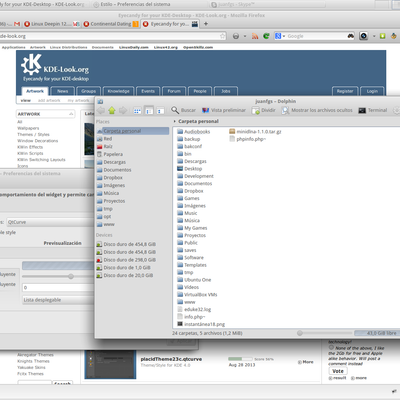Select Carpeta personal in Places panel
This screenshot has height=400, width=400.
point(133,131)
